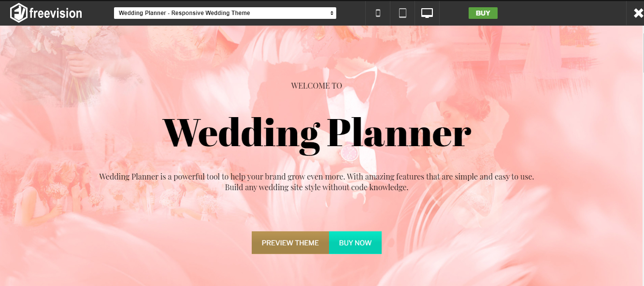Screen dimensions: 644x286
Task: Click inside the theme selector field
Action: pos(225,13)
